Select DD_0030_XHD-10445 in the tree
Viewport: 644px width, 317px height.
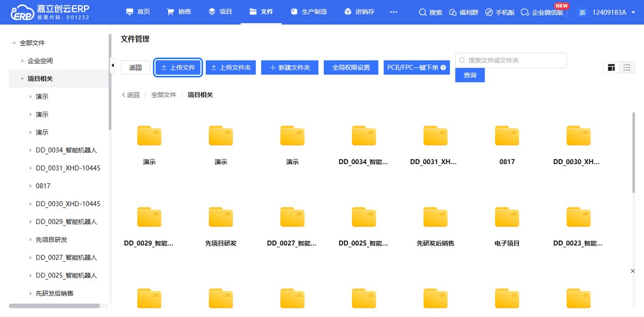tap(68, 204)
